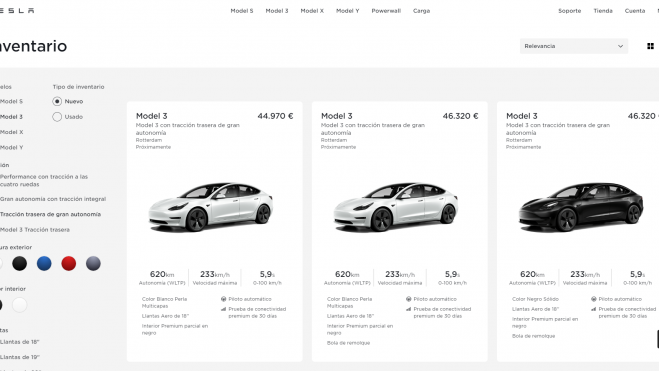
Task: Open Model X in top navigation
Action: pos(312,11)
